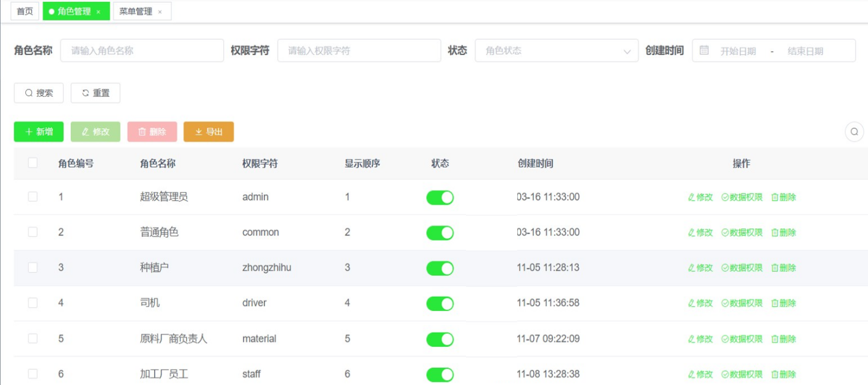
Task: Click the orange 导出 button
Action: point(208,131)
